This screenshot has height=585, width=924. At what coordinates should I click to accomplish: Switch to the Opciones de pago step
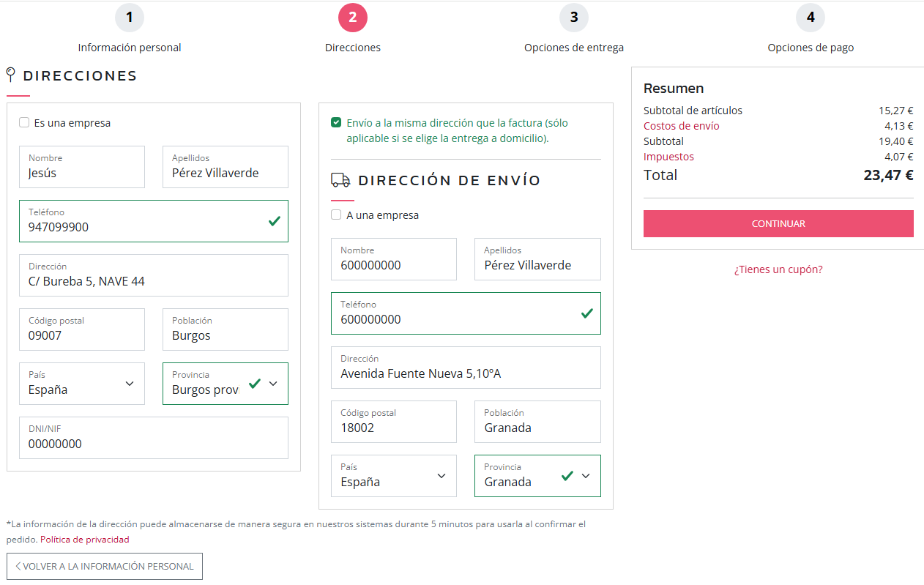[x=811, y=48]
